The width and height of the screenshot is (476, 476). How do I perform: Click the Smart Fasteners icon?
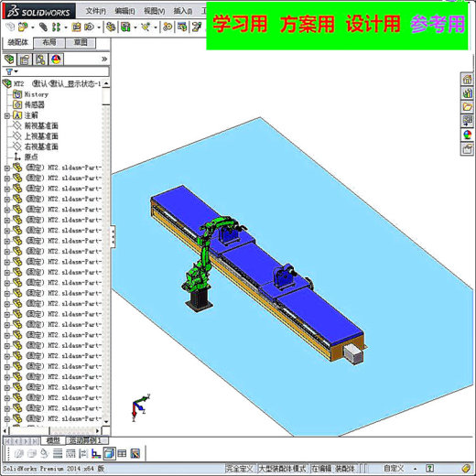pos(76,27)
